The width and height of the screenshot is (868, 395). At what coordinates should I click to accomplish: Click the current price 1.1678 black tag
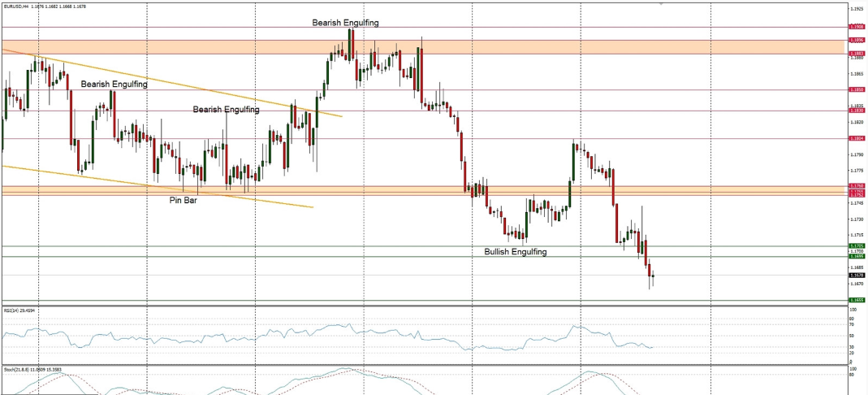click(856, 276)
